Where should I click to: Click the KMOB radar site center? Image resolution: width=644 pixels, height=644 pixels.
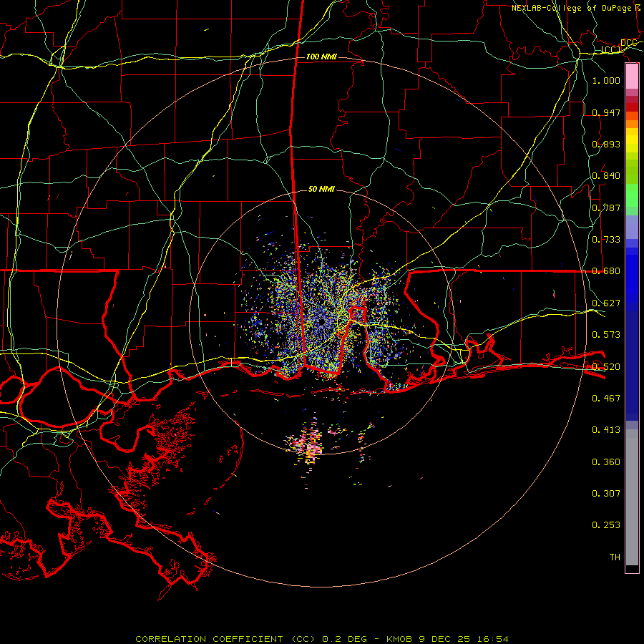[x=321, y=323]
